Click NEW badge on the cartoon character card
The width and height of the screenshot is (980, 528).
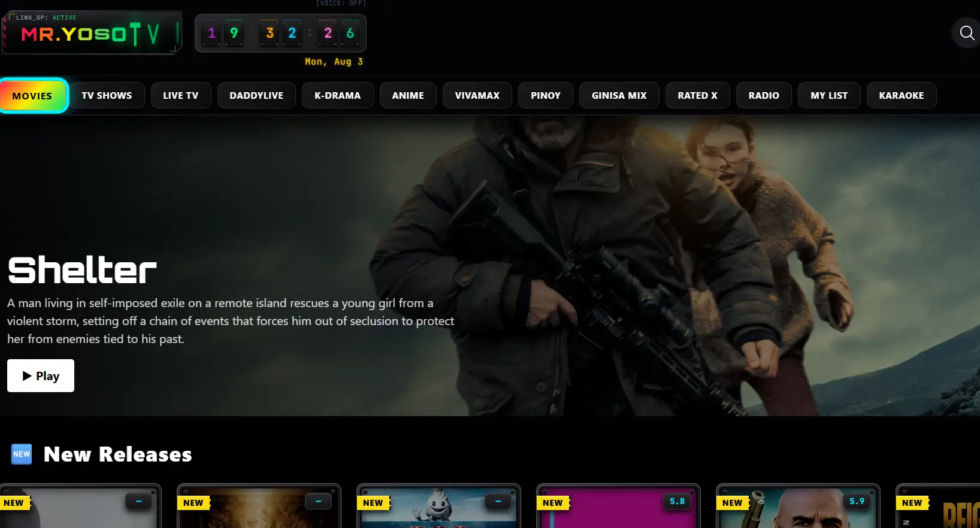(373, 503)
